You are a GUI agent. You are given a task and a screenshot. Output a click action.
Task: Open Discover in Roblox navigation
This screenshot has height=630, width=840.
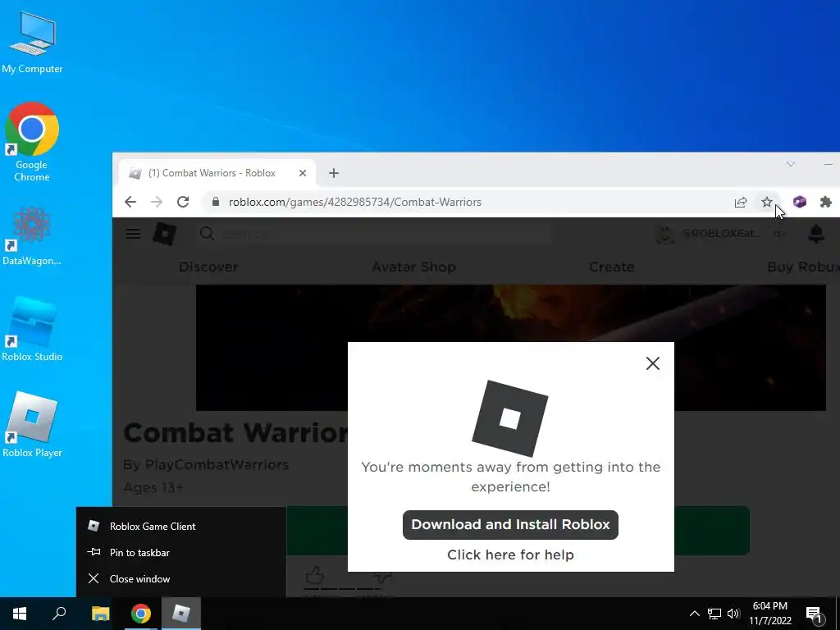coord(208,267)
